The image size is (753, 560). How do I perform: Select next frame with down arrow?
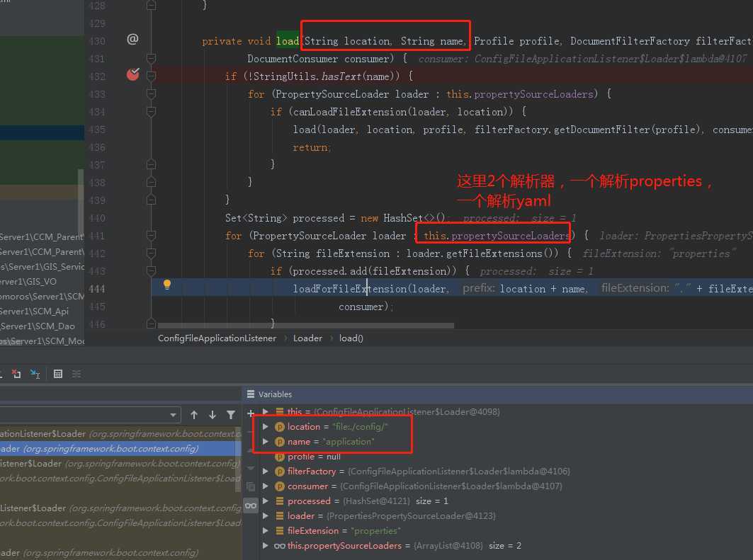click(x=213, y=415)
